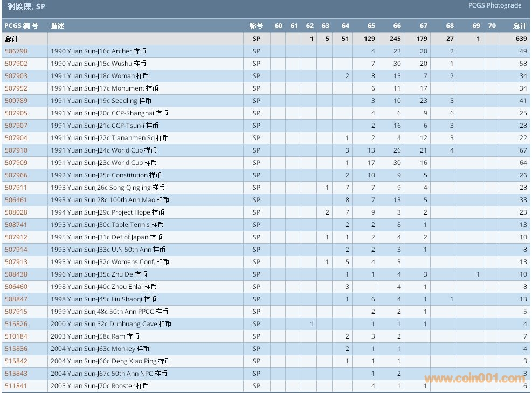
Task: Select the 1990 Archer description cell
Action: pyautogui.click(x=99, y=51)
